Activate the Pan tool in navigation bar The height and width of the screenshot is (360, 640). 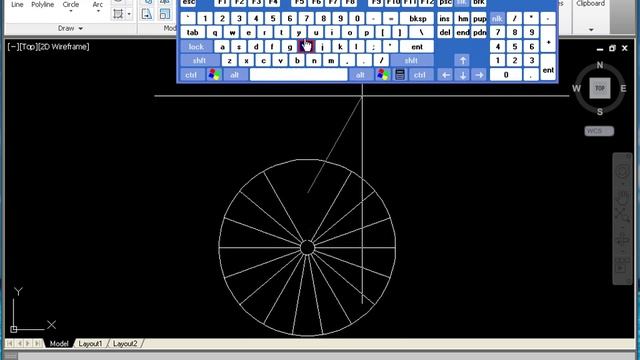(622, 198)
